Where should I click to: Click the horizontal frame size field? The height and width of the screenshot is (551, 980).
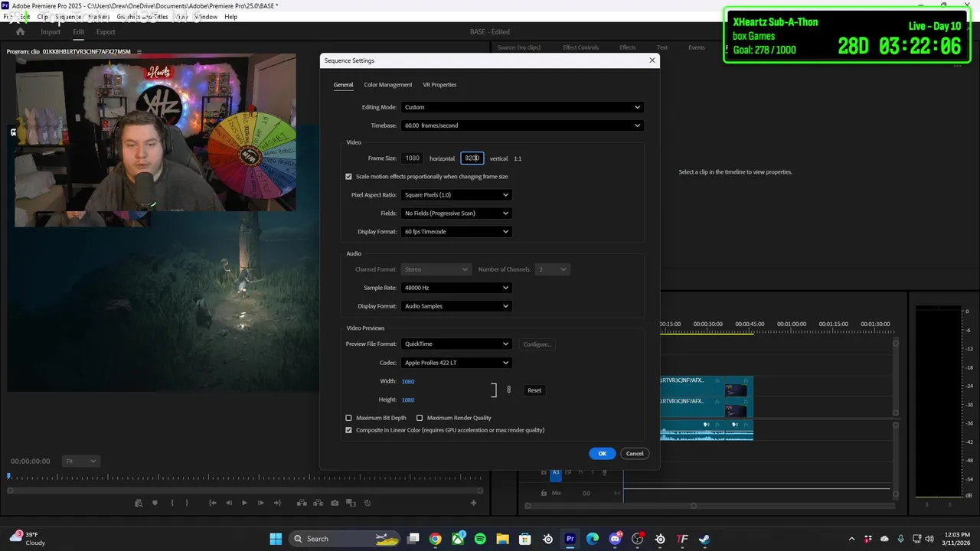[412, 158]
